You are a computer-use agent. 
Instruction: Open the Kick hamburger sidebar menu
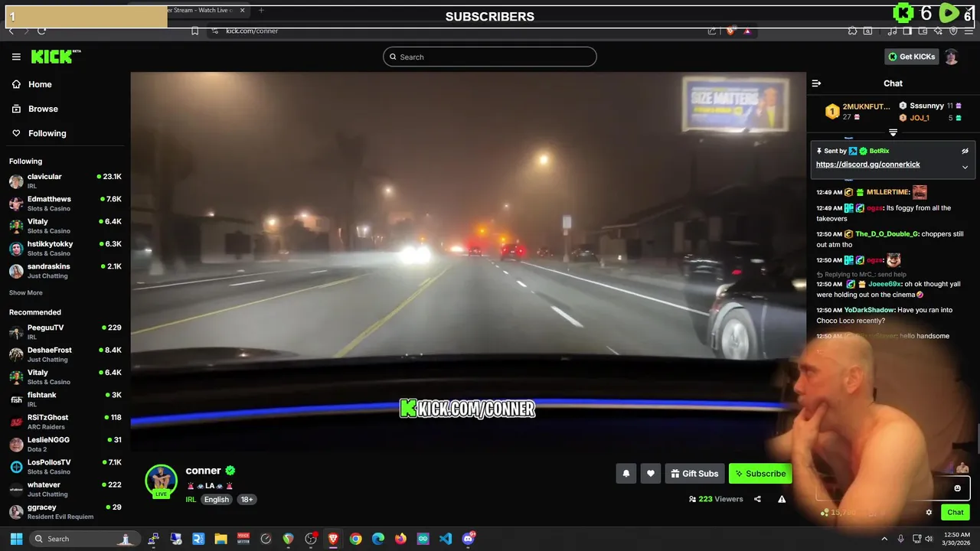coord(16,57)
